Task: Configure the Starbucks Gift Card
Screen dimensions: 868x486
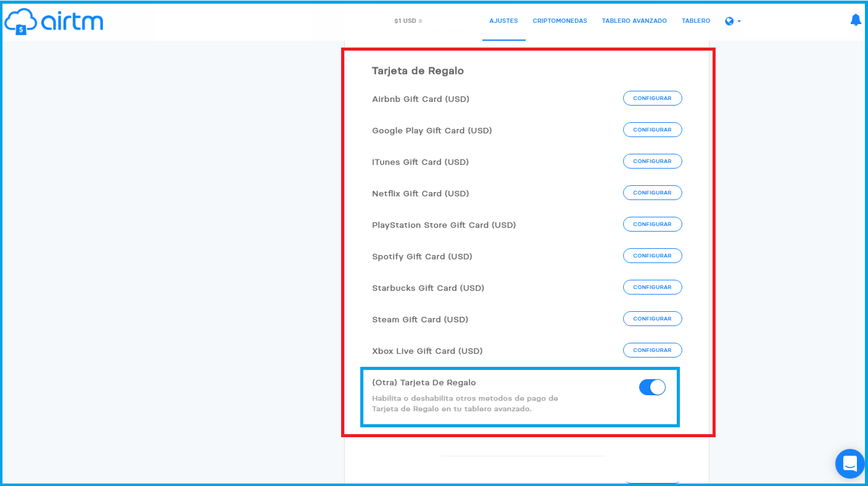Action: pos(652,287)
